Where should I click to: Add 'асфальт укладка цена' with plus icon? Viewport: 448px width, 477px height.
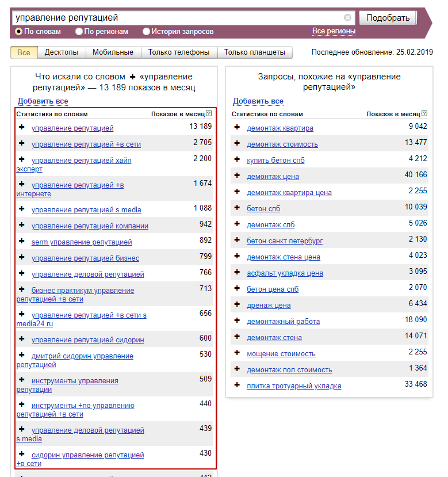pyautogui.click(x=237, y=272)
